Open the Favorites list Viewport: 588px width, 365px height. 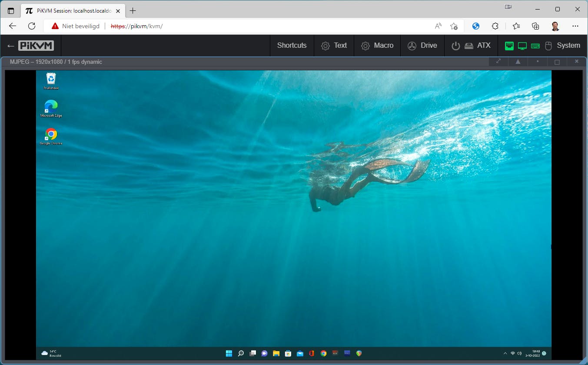pos(516,26)
